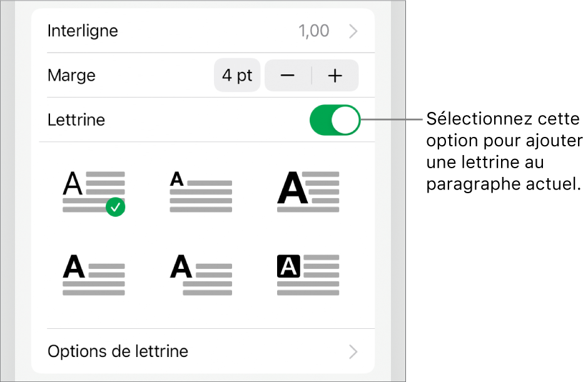Click the plus button to increase margin

(x=335, y=75)
